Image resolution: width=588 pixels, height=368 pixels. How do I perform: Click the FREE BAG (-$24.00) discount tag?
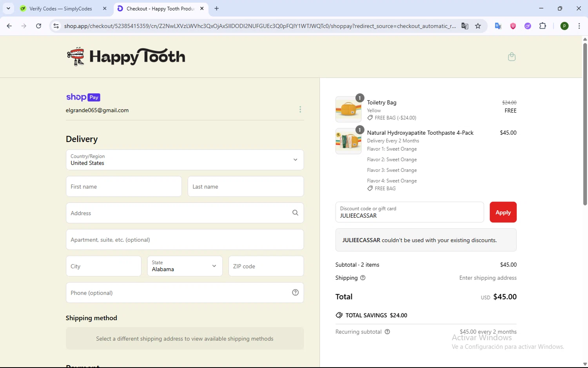392,118
